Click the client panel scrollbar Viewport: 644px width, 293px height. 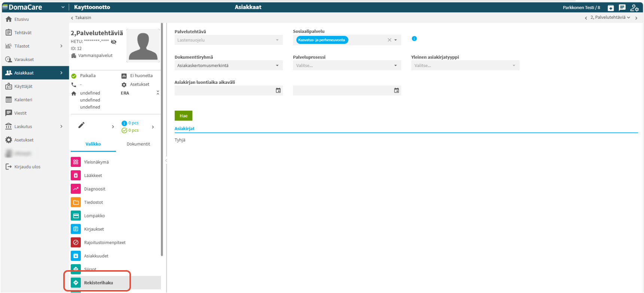pos(162,140)
